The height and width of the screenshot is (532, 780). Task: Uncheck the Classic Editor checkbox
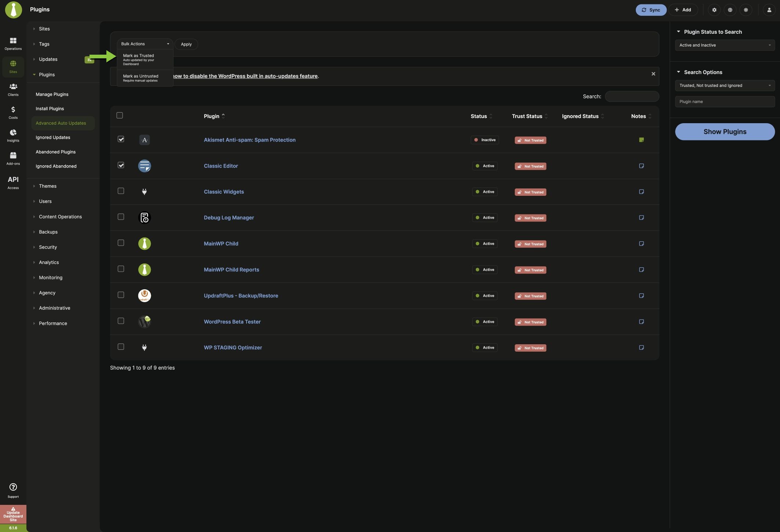[x=121, y=165]
